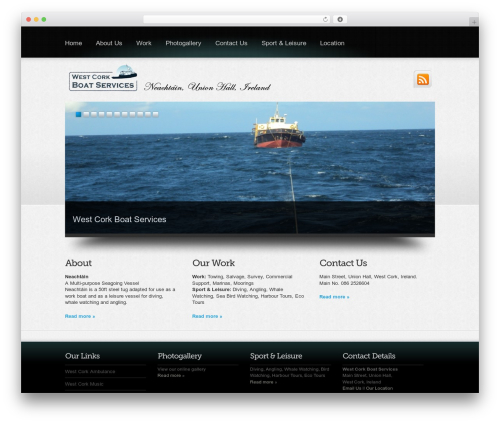Select the fifth slider dot

(x=109, y=114)
